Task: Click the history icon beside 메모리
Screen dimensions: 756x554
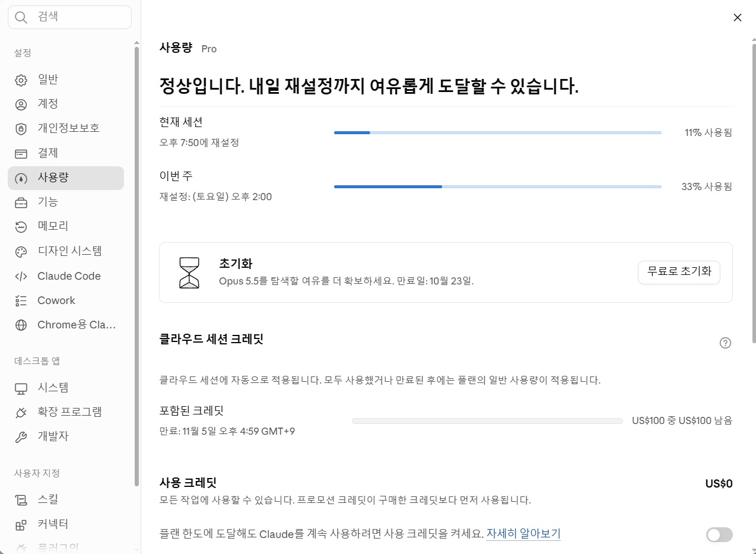Action: pyautogui.click(x=21, y=227)
